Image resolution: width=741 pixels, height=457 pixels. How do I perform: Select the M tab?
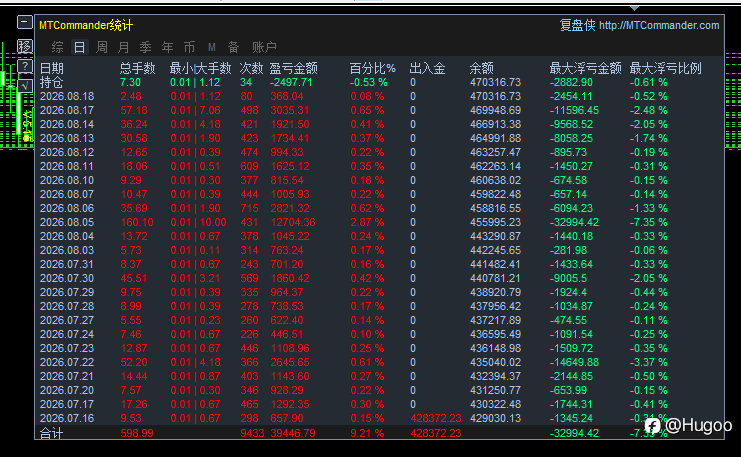[212, 47]
